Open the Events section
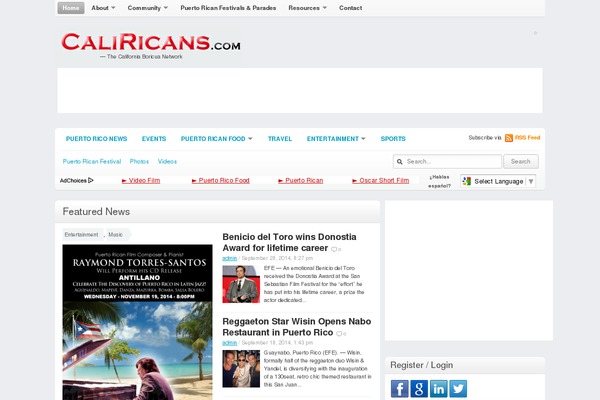This screenshot has width=600, height=400. [154, 139]
